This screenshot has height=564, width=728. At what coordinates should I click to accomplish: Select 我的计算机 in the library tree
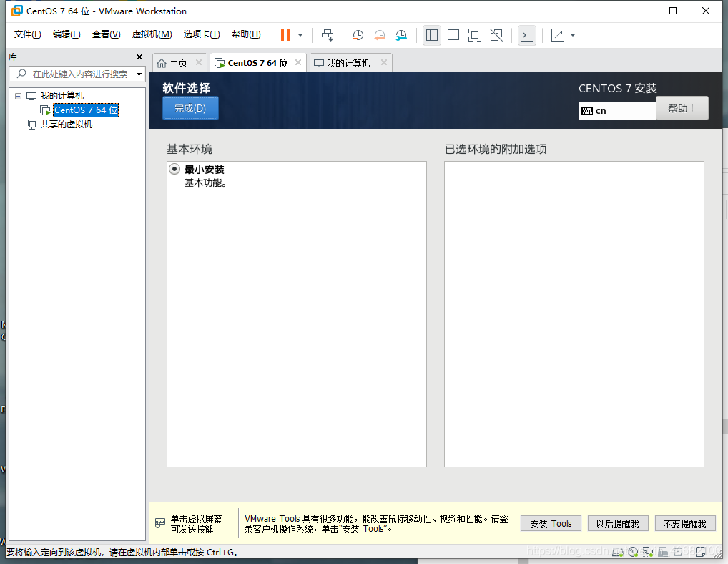tap(62, 96)
